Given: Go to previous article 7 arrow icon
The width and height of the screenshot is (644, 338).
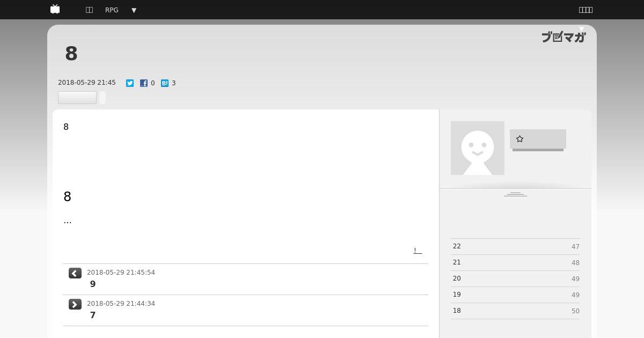Looking at the screenshot, I should click(75, 304).
